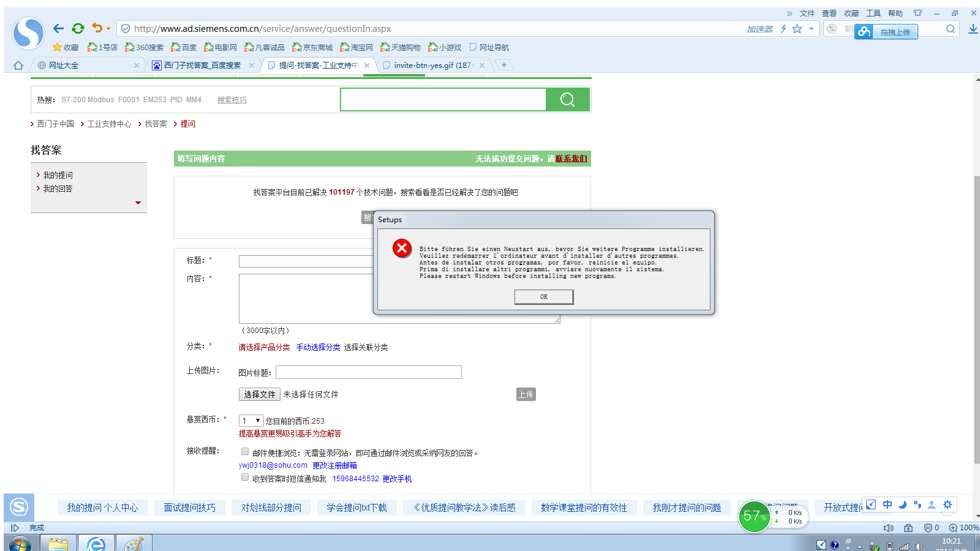The image size is (980, 551).
Task: Click the home icon beside the tabs
Action: click(x=18, y=65)
